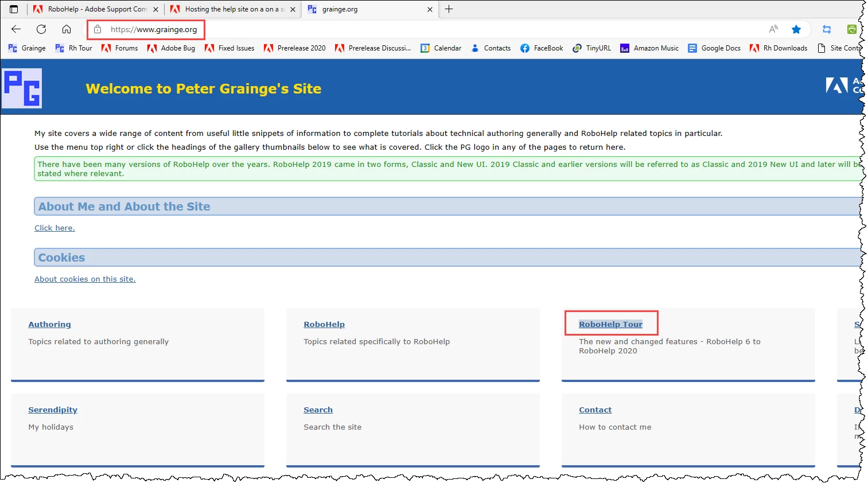Viewport: 868px width, 483px height.
Task: Open the FaceBook bookmark
Action: click(x=542, y=48)
